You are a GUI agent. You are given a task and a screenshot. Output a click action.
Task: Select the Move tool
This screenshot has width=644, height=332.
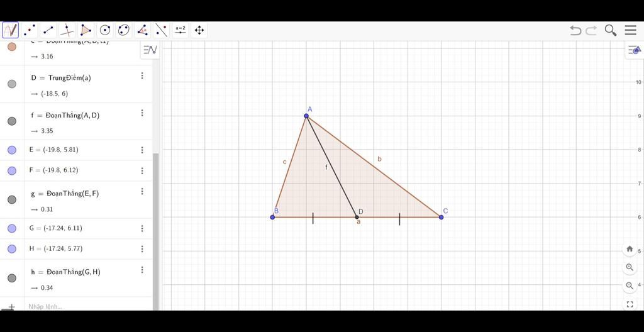(x=10, y=30)
